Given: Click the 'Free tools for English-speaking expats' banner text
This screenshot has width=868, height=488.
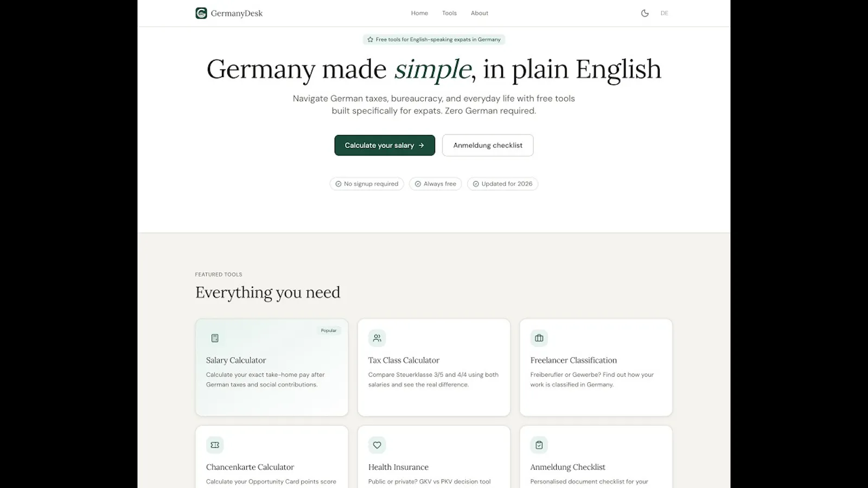Looking at the screenshot, I should coord(438,40).
